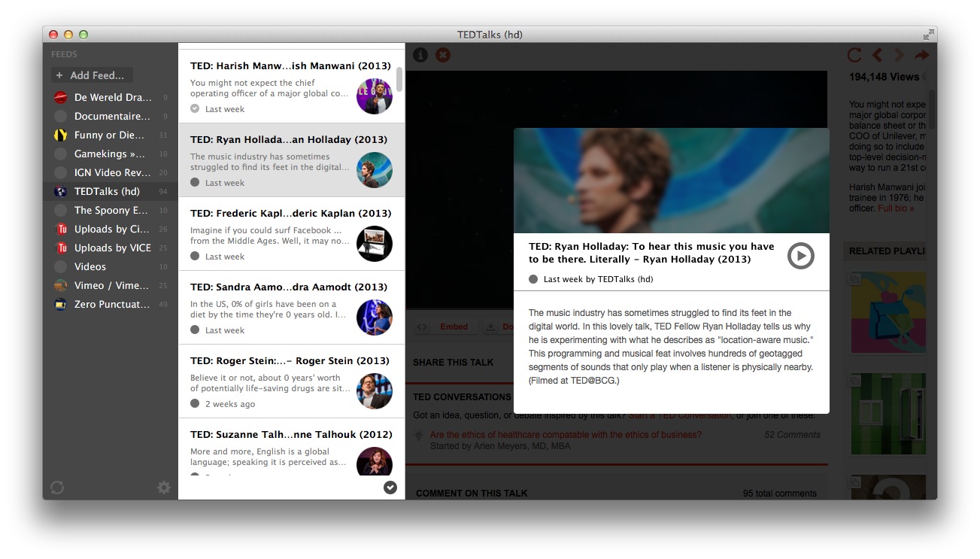Click Harish Manwani thumbnail

375,96
